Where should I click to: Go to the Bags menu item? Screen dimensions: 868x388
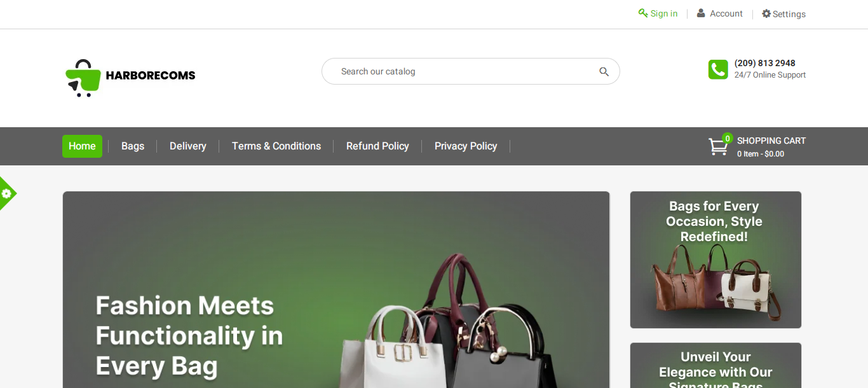(133, 146)
